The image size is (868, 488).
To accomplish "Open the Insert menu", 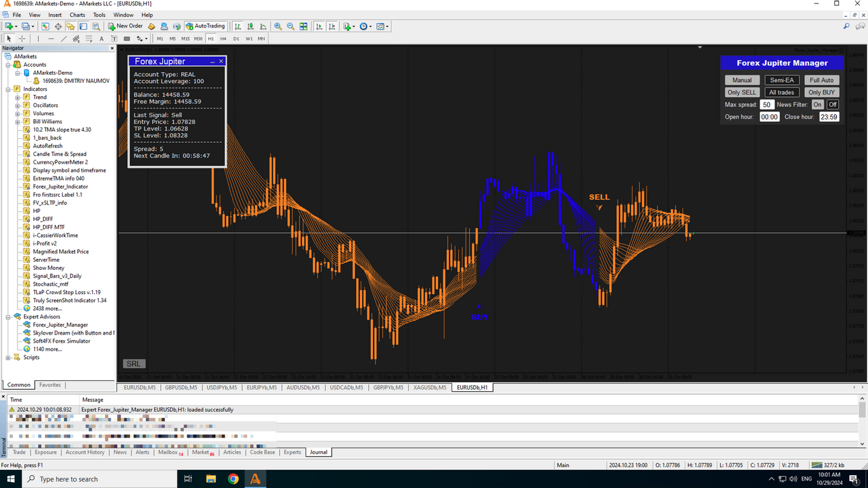I will pos(55,15).
